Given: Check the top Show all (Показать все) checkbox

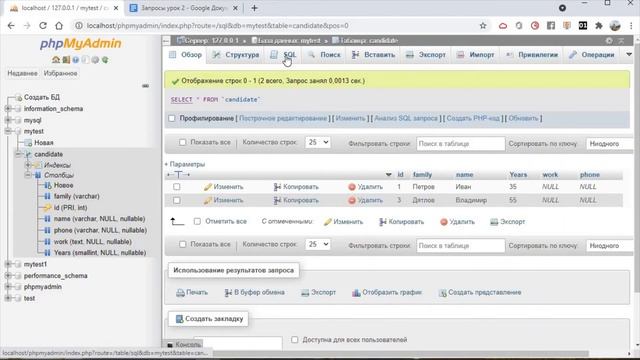Looking at the screenshot, I should pos(182,142).
